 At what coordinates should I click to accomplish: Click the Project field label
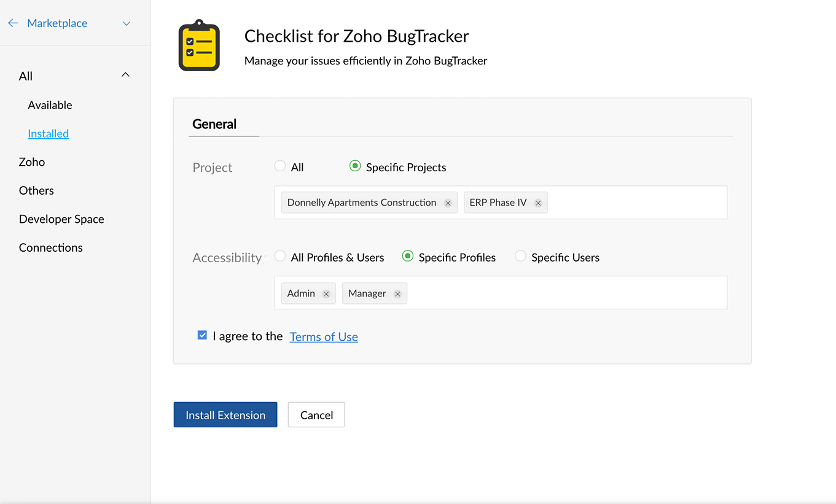213,168
